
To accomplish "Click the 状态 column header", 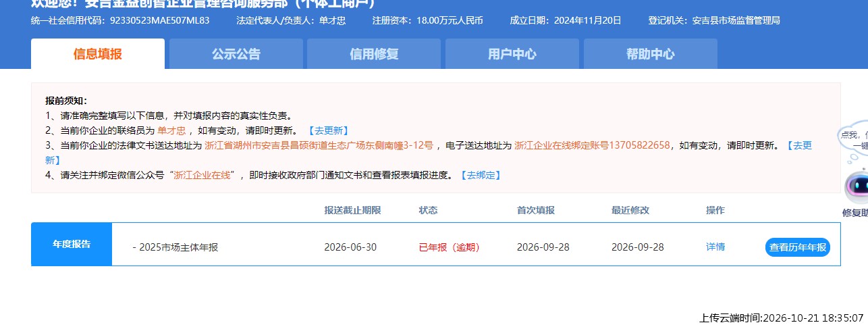I will click(429, 210).
